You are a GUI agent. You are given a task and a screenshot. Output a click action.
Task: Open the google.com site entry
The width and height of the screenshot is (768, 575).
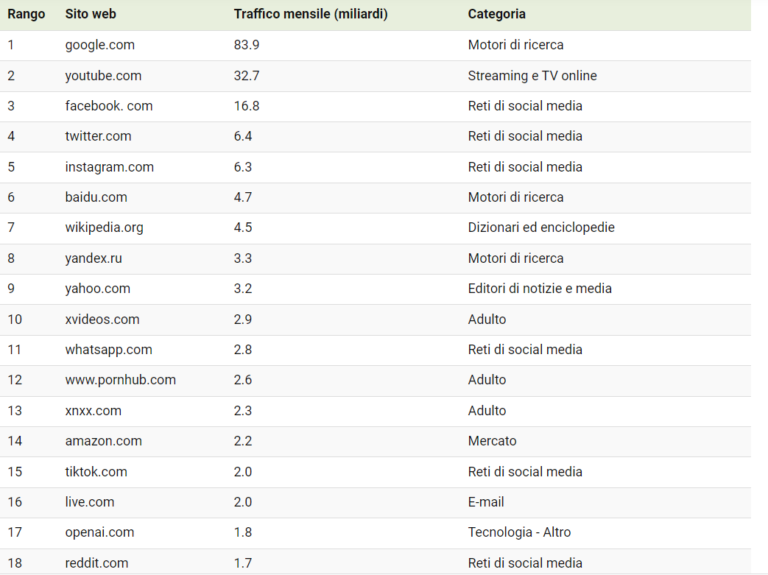click(100, 45)
